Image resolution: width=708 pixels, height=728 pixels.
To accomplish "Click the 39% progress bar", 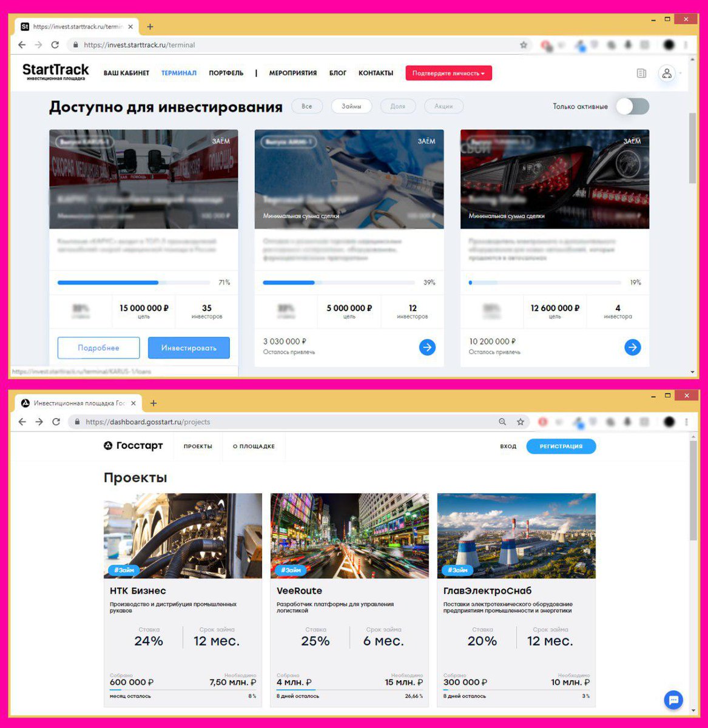I will tap(340, 283).
